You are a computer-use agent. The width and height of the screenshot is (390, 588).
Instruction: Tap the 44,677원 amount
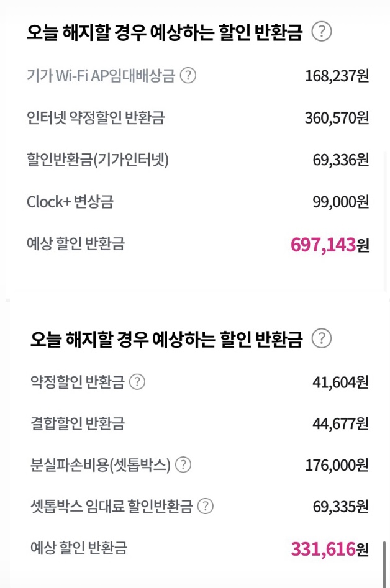pyautogui.click(x=340, y=423)
